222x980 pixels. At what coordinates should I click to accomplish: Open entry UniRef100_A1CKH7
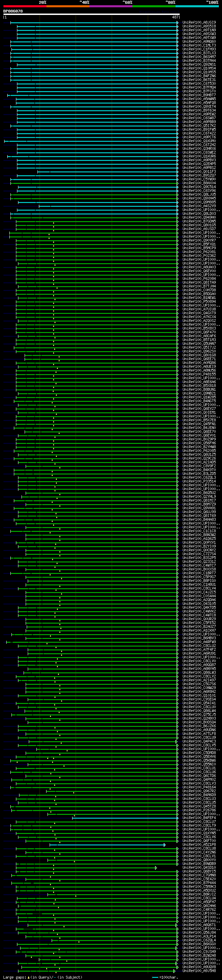pos(199,630)
